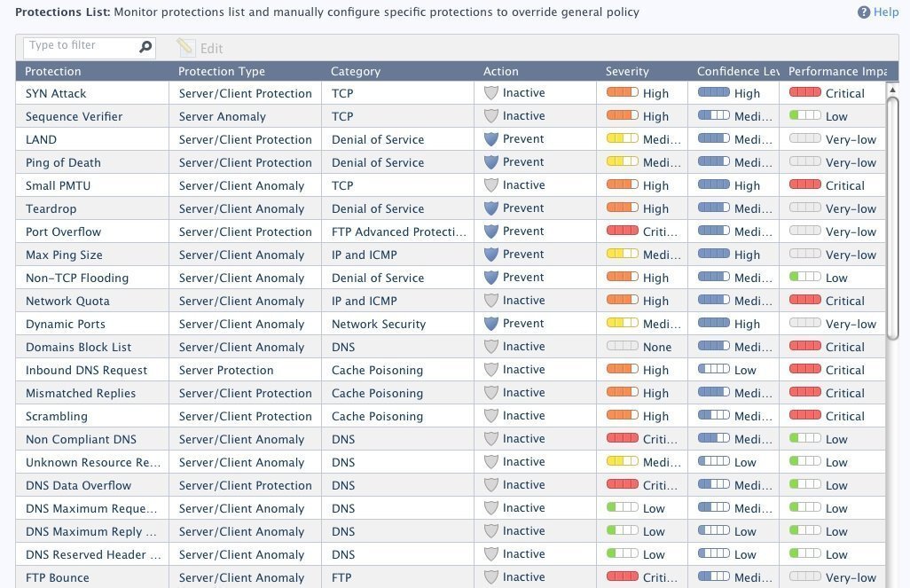
Task: Click the Prevent shield for Port Overflow
Action: [x=491, y=231]
